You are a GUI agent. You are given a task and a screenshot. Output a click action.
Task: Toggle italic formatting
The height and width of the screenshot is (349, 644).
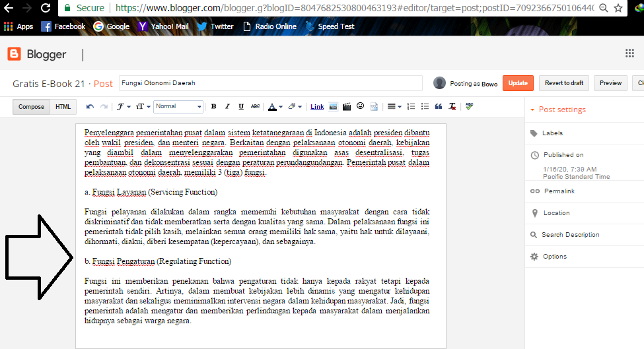click(227, 107)
